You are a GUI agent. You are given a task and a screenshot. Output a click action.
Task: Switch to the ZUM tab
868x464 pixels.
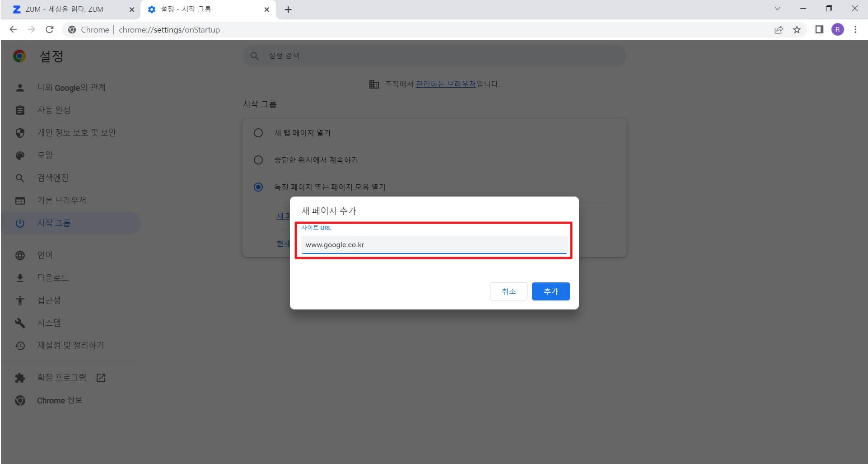63,9
